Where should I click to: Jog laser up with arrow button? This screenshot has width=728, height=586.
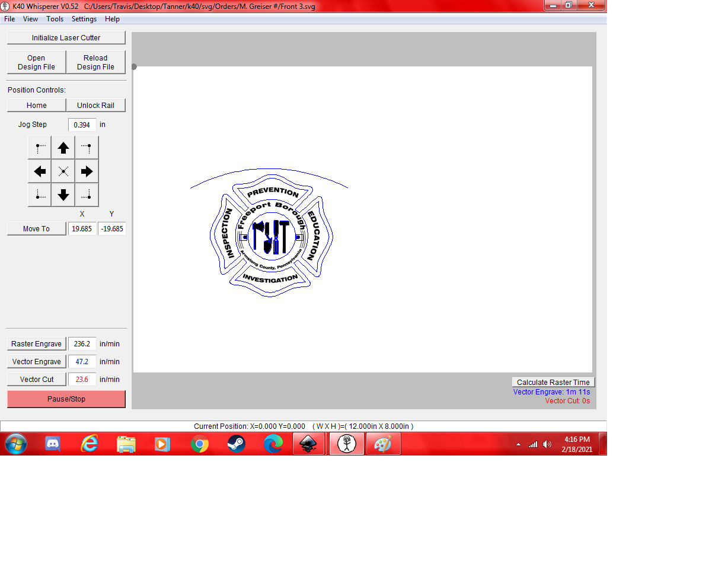pos(63,148)
